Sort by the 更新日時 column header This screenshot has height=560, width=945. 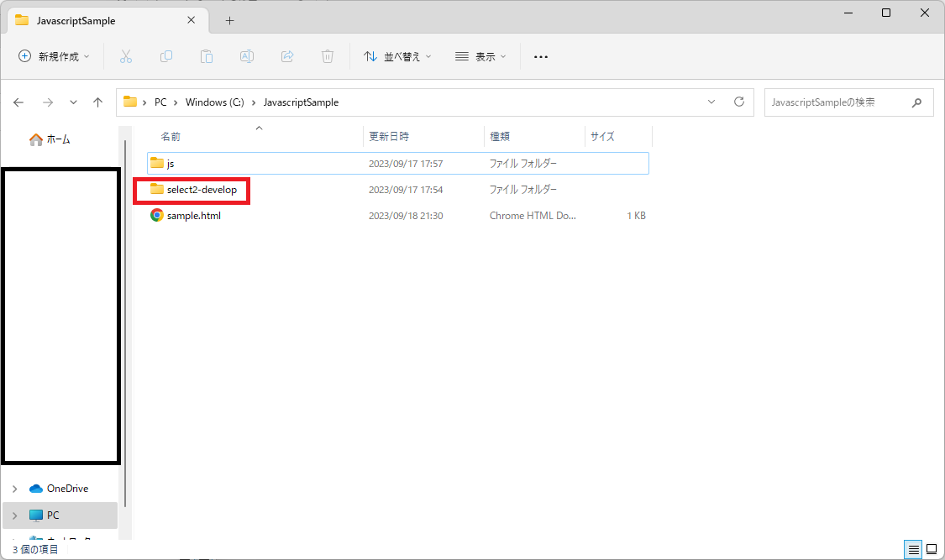coord(387,136)
